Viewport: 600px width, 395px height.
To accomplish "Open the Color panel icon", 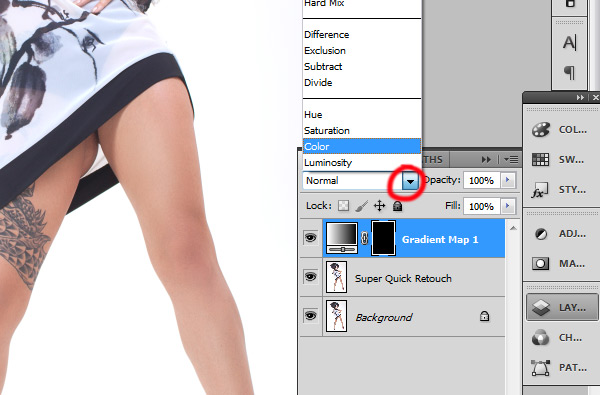I will pyautogui.click(x=541, y=129).
